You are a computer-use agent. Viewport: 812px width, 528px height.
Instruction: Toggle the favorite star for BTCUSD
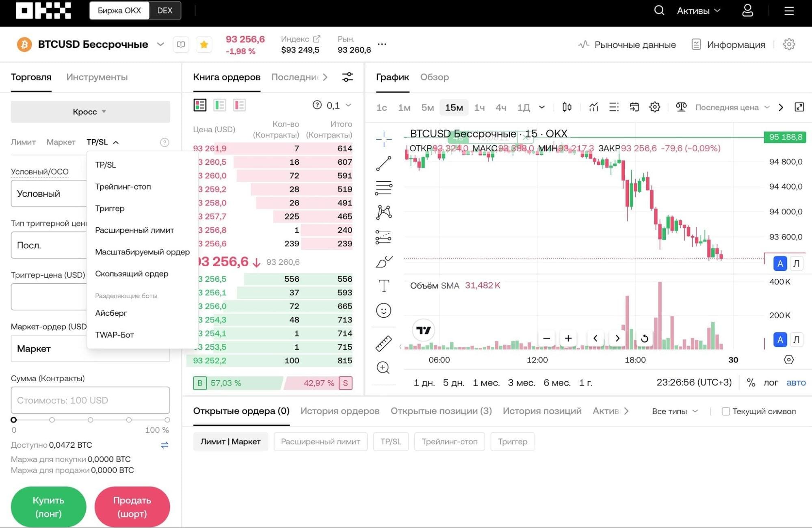[204, 44]
